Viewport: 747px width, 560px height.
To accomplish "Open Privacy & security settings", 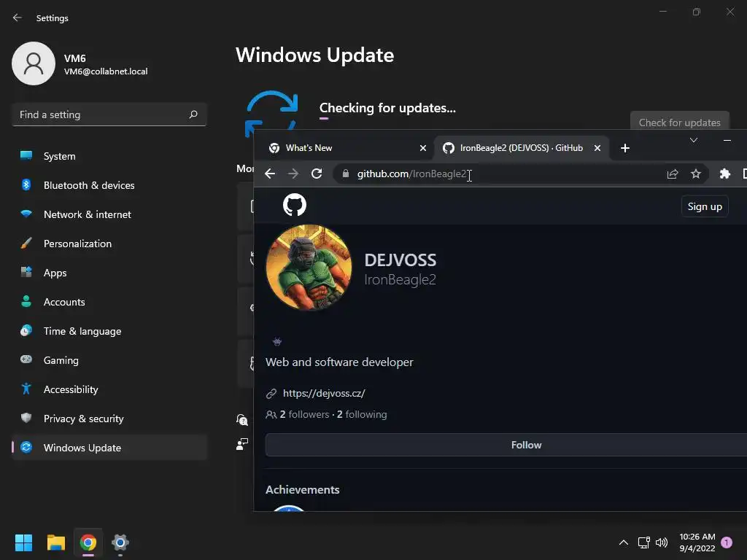I will coord(109,419).
